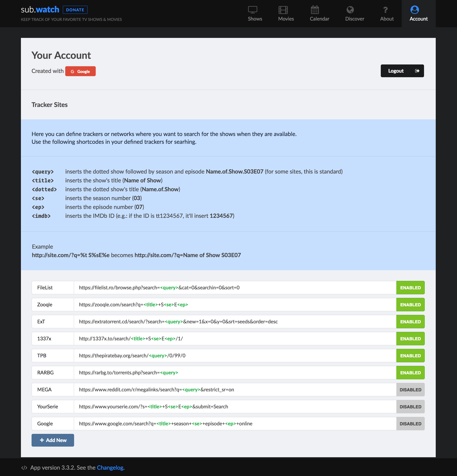This screenshot has width=457, height=476.
Task: Click the red Google account badge
Action: [80, 71]
